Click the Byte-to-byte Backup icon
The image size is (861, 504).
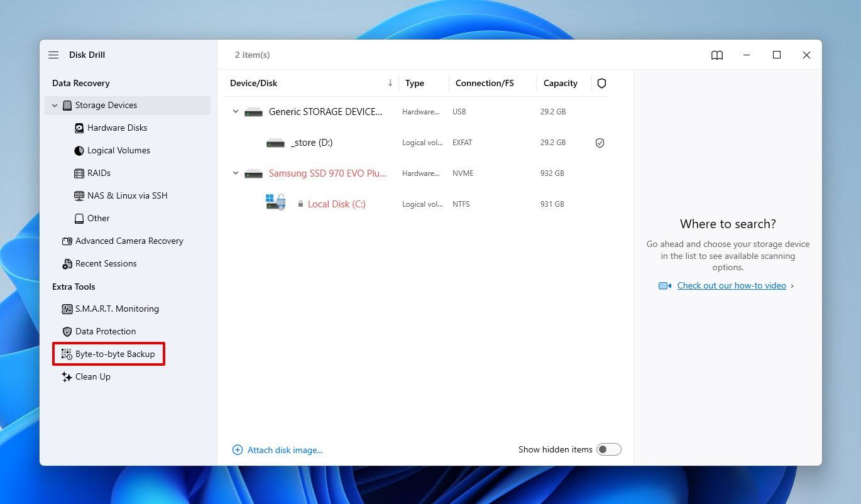point(67,354)
